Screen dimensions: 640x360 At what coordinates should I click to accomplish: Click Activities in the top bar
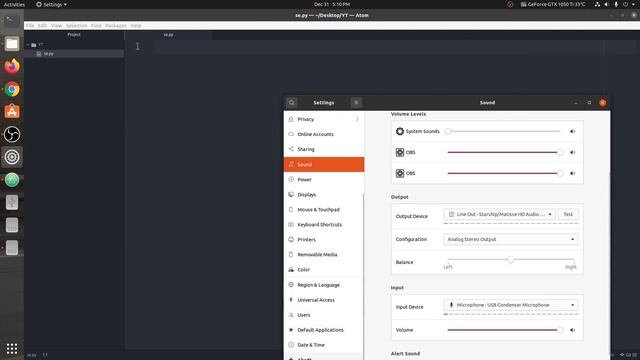click(14, 4)
